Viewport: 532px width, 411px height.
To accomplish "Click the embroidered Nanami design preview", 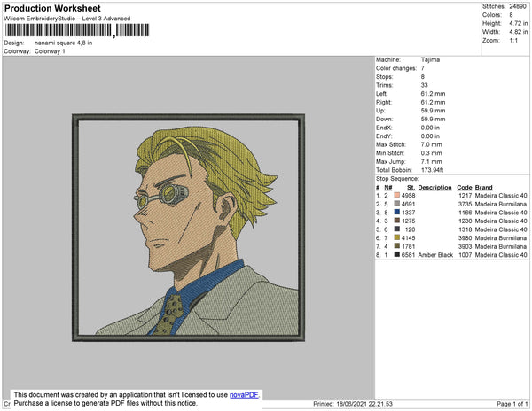I will click(x=188, y=228).
